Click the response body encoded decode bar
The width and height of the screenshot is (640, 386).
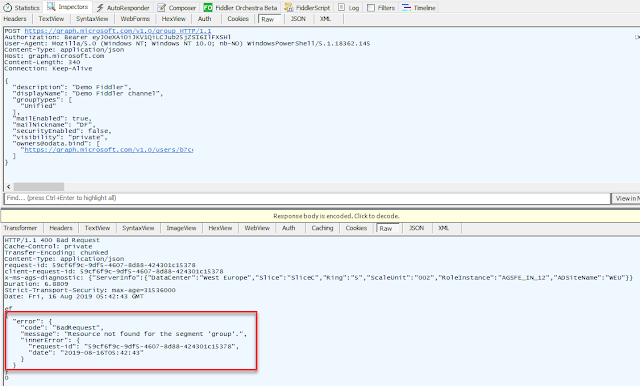(320, 216)
